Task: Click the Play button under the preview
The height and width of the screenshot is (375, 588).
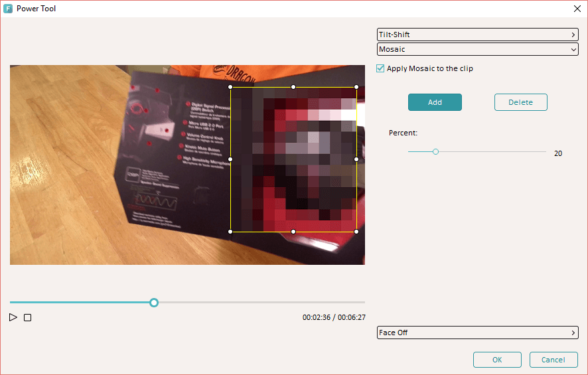Action: (13, 317)
